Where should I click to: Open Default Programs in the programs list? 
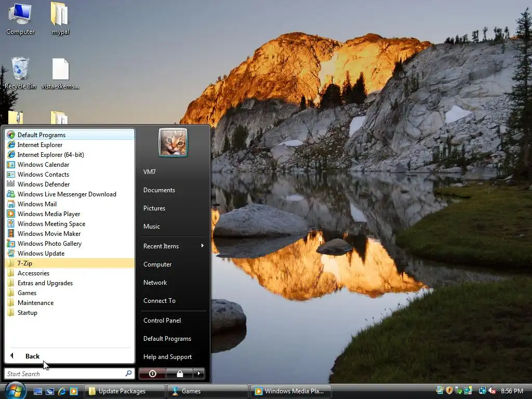(70, 135)
